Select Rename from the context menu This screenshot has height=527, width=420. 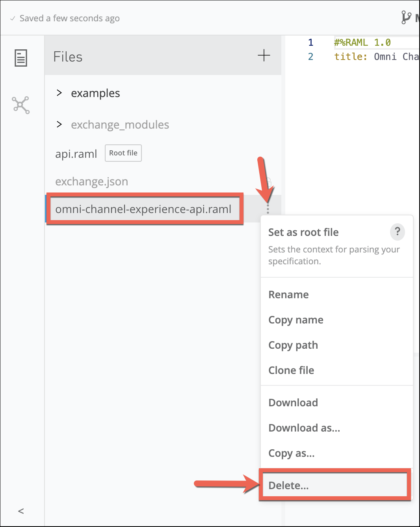288,295
